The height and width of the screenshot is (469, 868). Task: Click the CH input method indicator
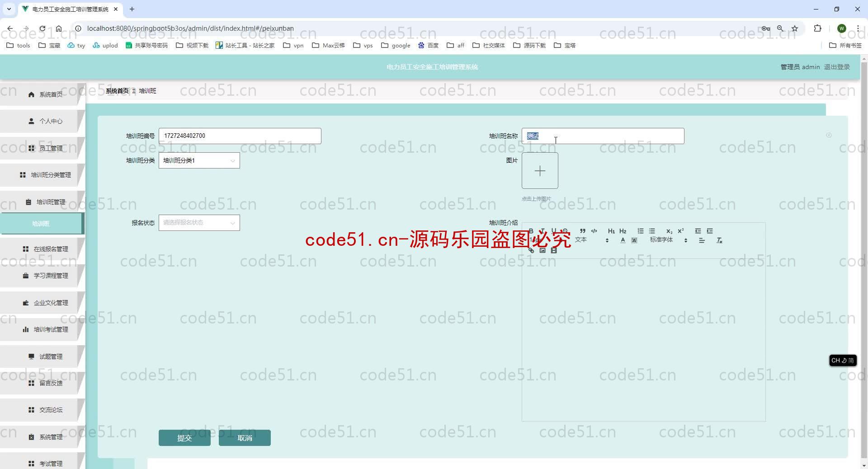[x=843, y=361]
